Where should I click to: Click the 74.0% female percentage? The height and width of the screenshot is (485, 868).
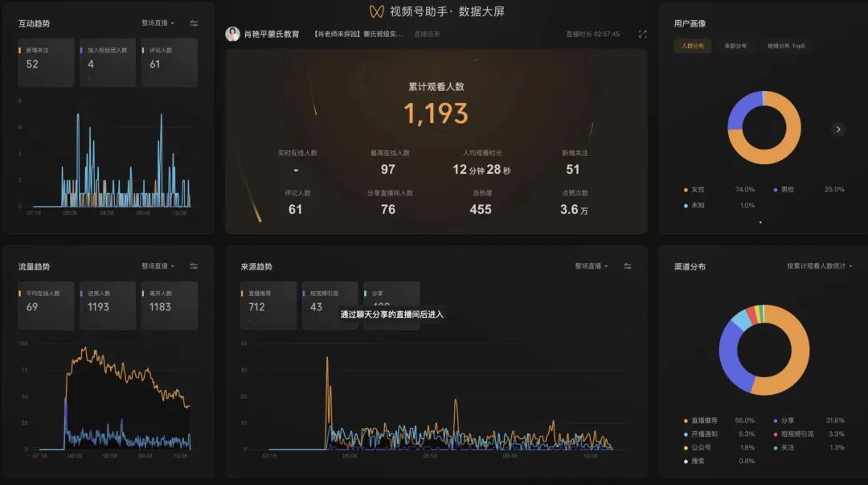(x=745, y=190)
